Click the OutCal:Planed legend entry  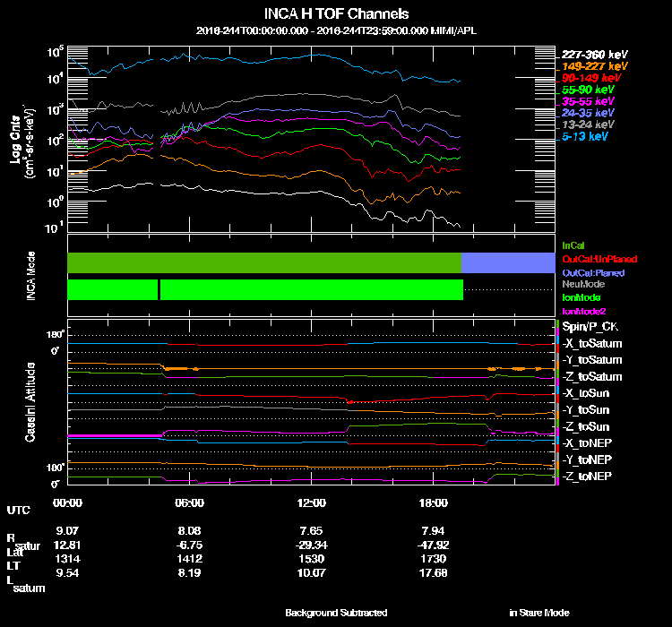point(593,273)
